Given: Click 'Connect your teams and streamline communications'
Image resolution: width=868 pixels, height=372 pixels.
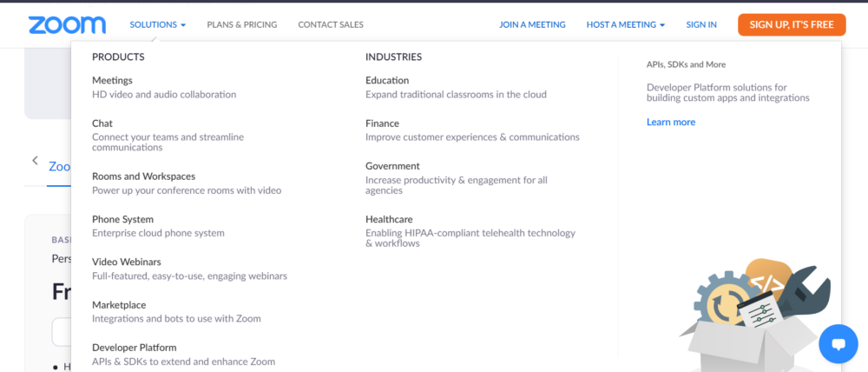Looking at the screenshot, I should pos(168,142).
